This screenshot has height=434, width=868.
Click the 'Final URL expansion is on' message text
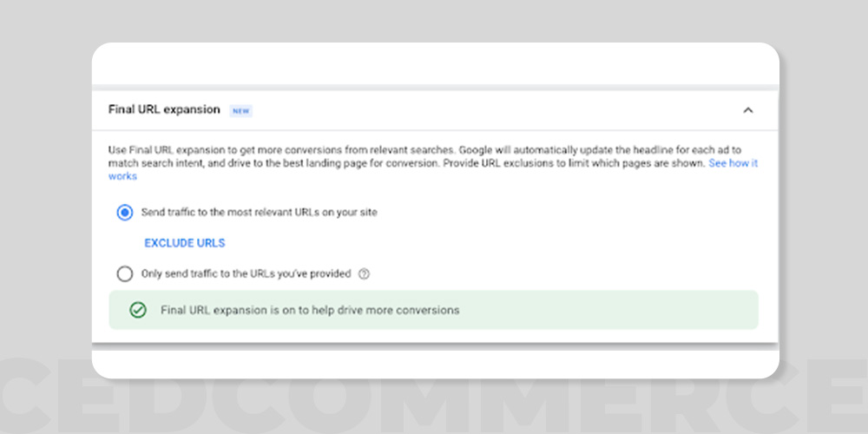click(x=310, y=310)
